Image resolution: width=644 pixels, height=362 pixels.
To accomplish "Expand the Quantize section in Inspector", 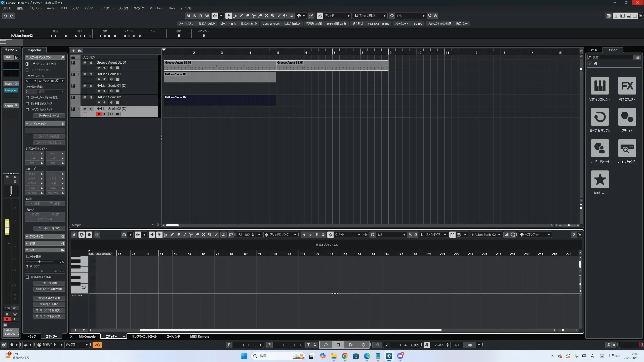I will tap(27, 236).
